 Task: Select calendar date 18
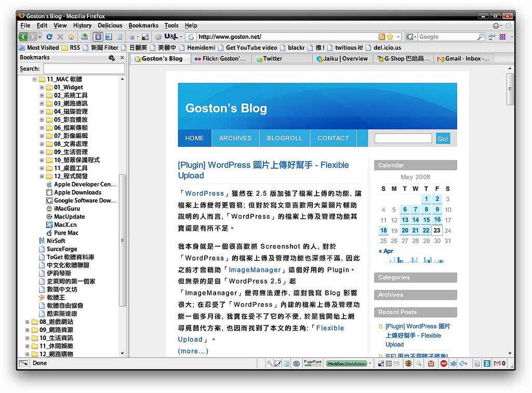coord(383,231)
